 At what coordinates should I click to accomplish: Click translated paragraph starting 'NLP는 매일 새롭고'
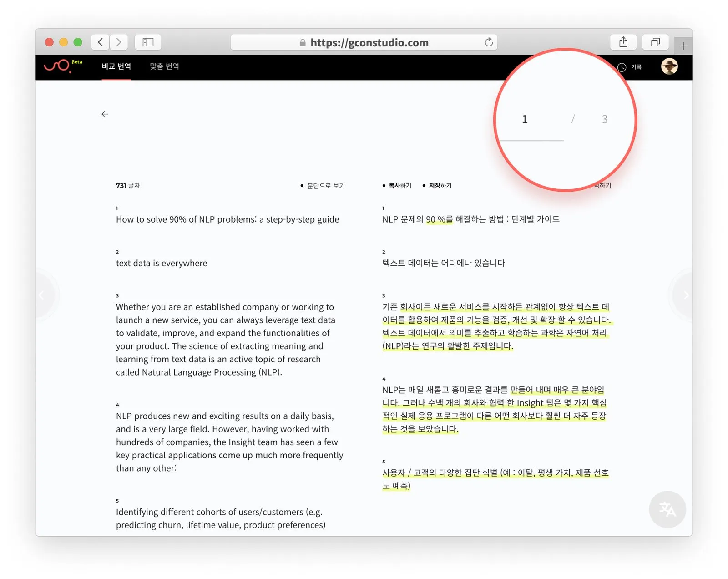coord(495,409)
